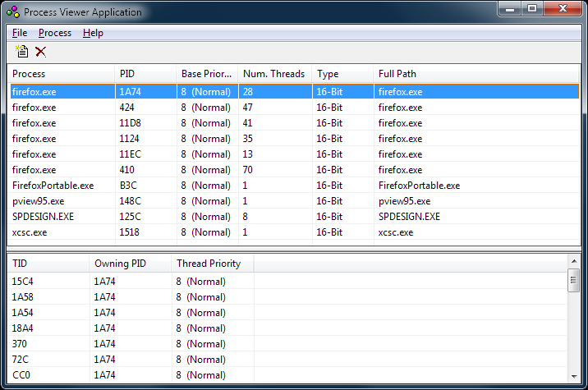Screen dimensions: 588x390
Task: Click PID value B3C
Action: click(128, 186)
